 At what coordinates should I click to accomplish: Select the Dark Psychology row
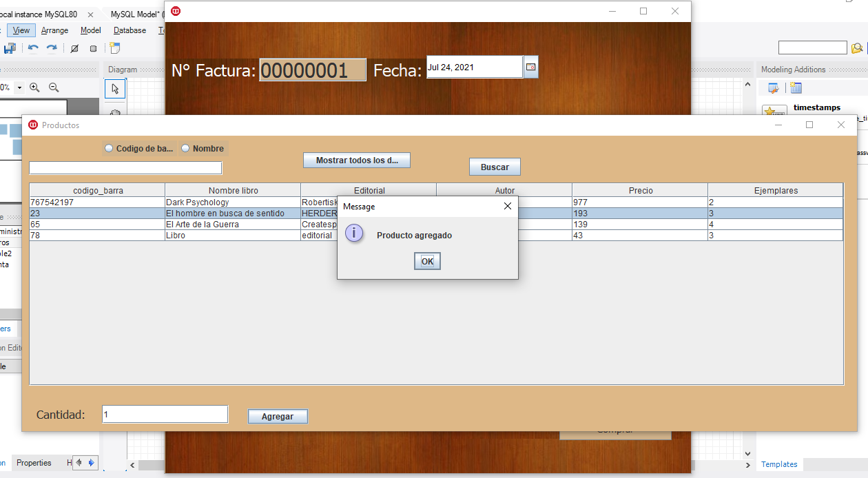click(x=436, y=202)
